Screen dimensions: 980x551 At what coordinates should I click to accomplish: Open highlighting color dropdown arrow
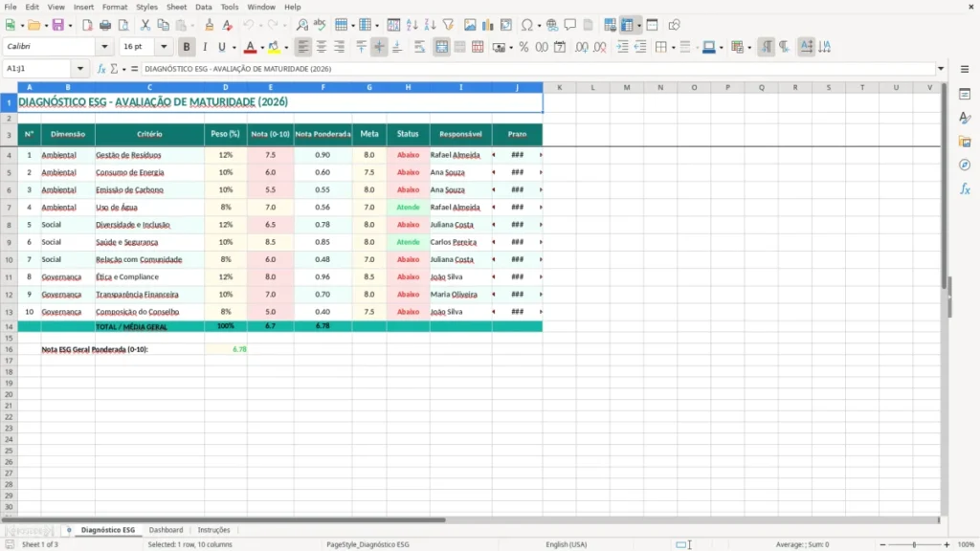tap(286, 48)
